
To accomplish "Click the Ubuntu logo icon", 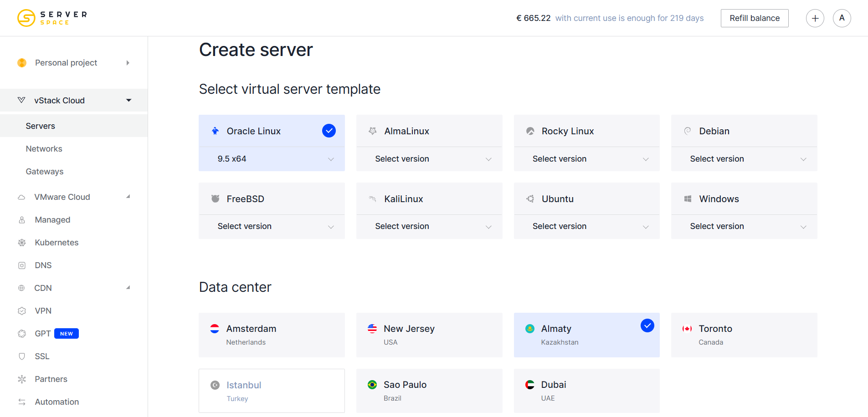I will pos(530,199).
